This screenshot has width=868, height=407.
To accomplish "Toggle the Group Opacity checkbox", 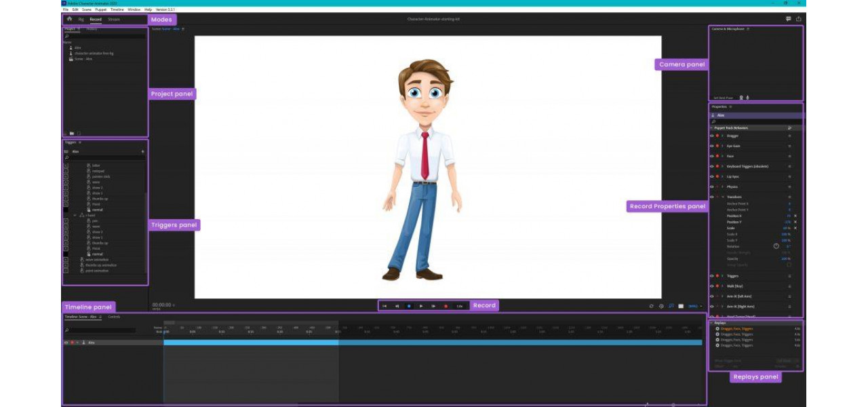I will click(x=789, y=265).
